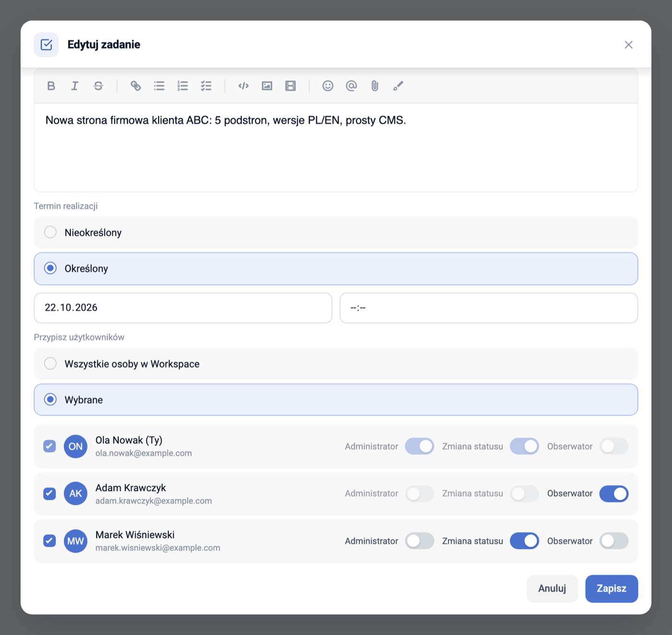Enable Administrator for Marek Wiśniewski
Image resolution: width=672 pixels, height=635 pixels.
click(420, 541)
